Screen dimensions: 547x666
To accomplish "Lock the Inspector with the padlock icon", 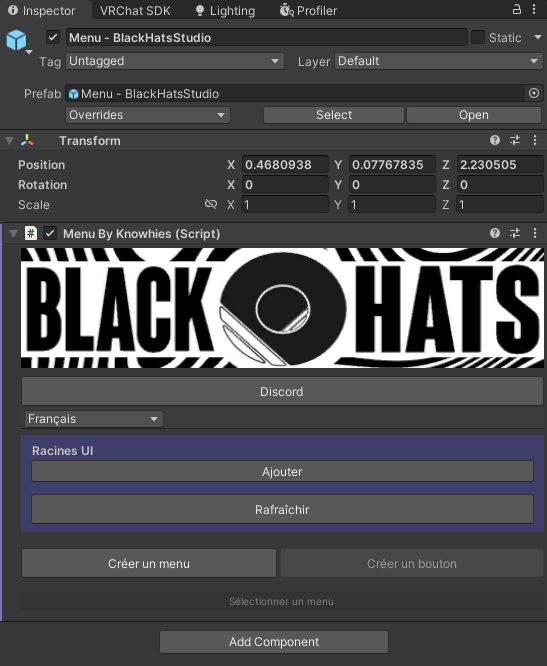I will tap(516, 9).
